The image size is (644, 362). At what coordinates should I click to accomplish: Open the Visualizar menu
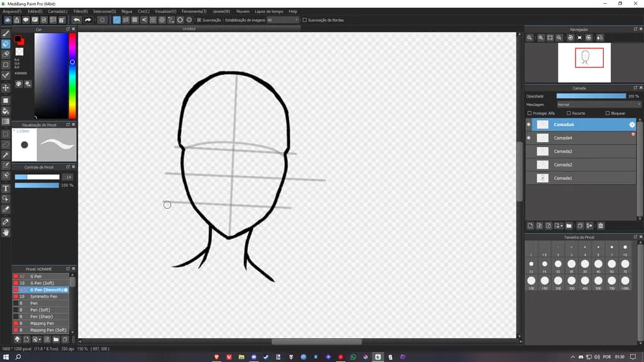165,11
